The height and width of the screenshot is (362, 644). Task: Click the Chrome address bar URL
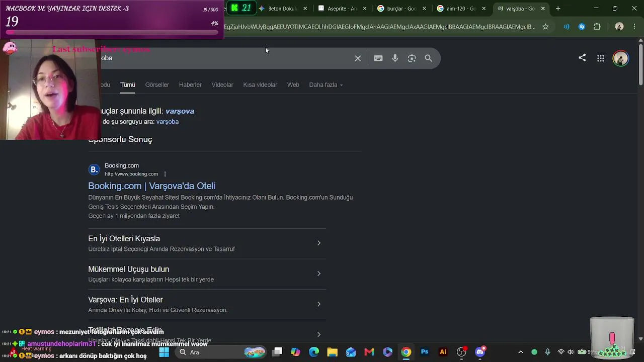380,27
